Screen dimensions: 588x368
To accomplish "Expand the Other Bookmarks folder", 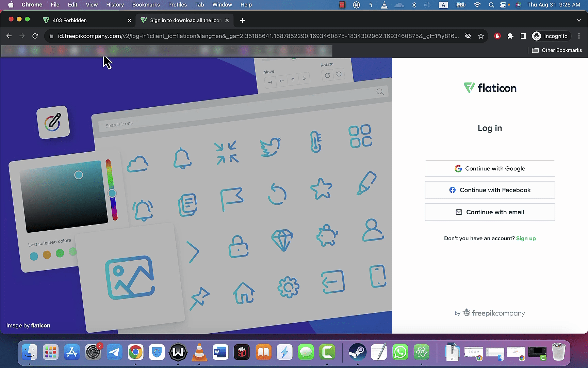I will [557, 50].
